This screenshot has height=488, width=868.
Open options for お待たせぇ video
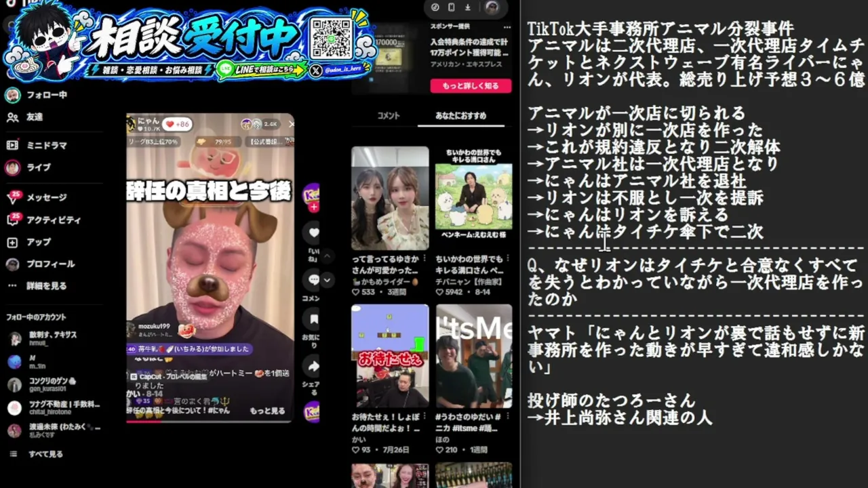[x=425, y=417]
